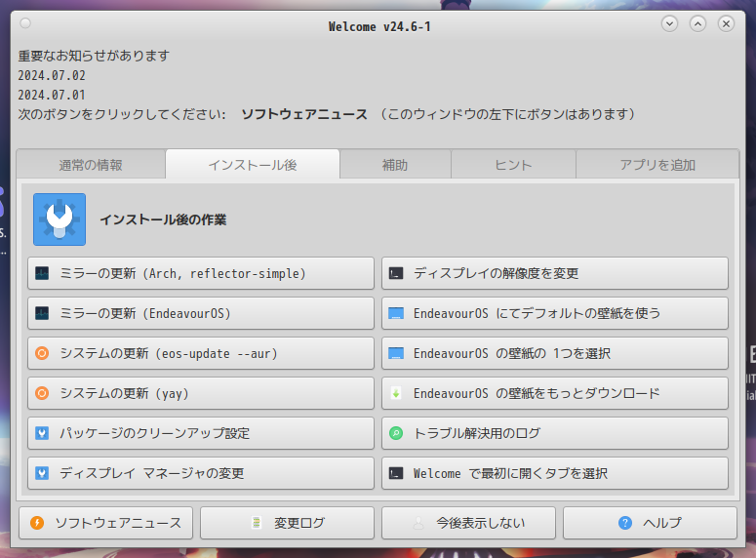The image size is (756, 558).
Task: Open the 補助 tab
Action: tap(395, 165)
